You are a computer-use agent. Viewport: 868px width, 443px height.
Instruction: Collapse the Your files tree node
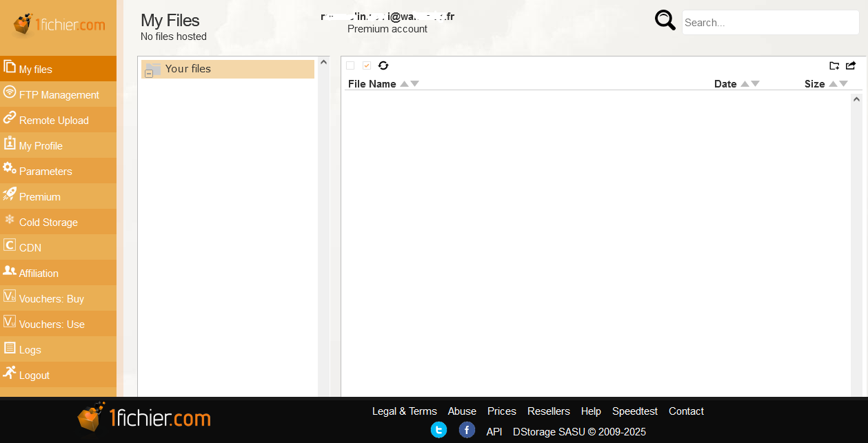(149, 74)
